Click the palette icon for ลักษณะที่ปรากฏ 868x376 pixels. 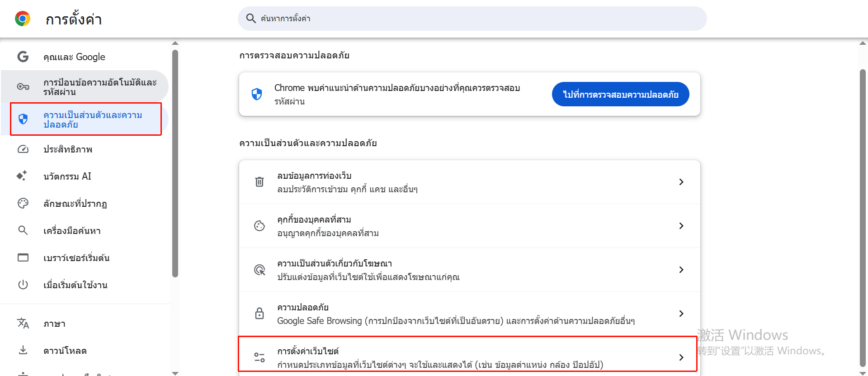coord(23,203)
